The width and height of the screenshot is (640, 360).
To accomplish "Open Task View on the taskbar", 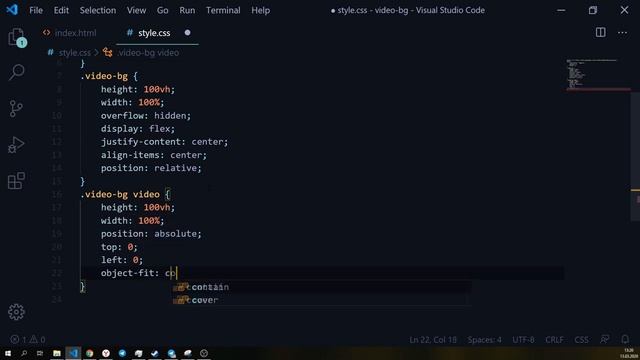I will click(x=40, y=353).
